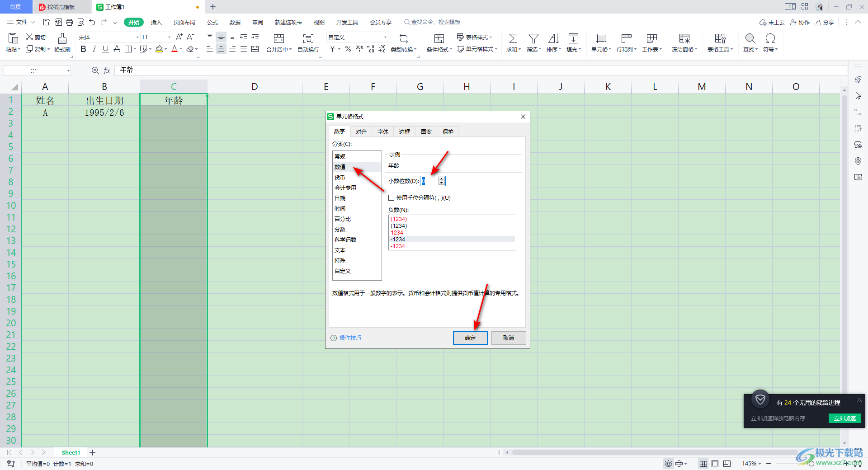This screenshot has height=470, width=868.
Task: Click the Freeze Panes (冻结窗格) icon
Action: [x=684, y=38]
